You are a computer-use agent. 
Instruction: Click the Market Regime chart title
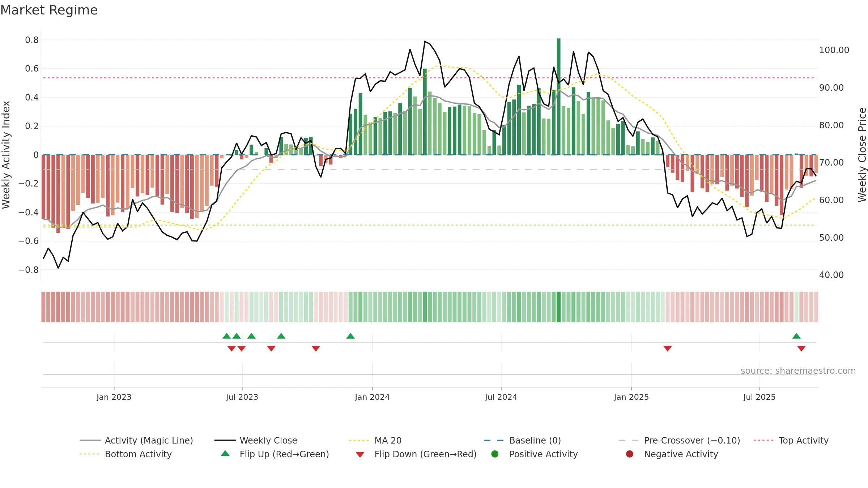[x=49, y=10]
